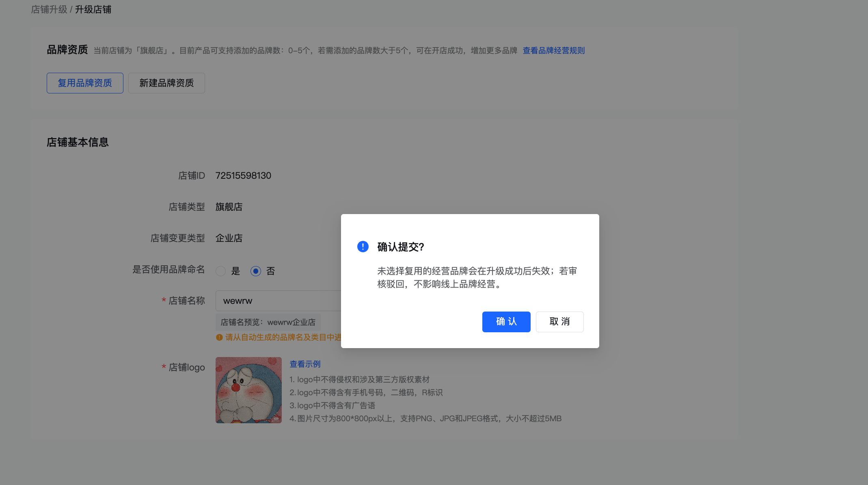Image resolution: width=868 pixels, height=485 pixels.
Task: Open 查看品牌经营规则 link
Action: 553,50
